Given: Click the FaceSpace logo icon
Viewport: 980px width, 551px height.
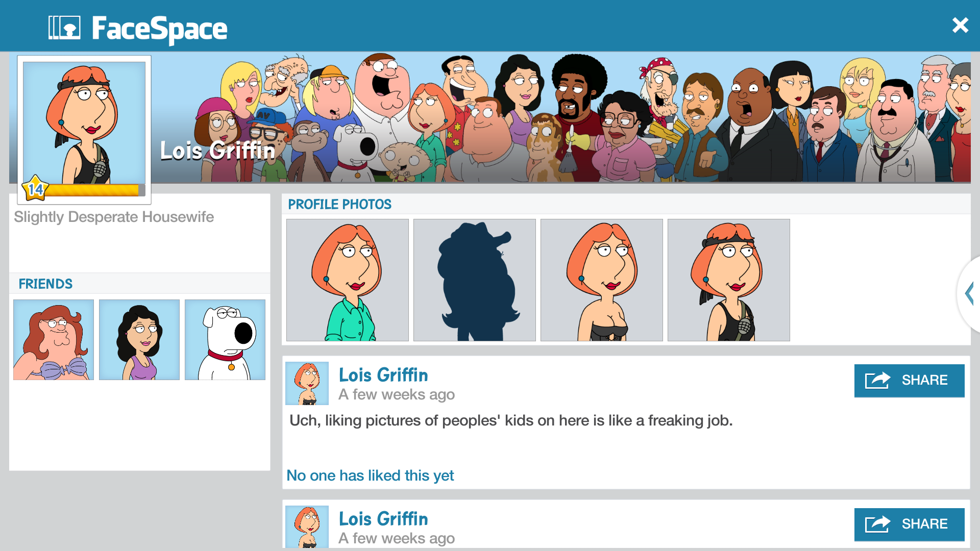Looking at the screenshot, I should [64, 28].
